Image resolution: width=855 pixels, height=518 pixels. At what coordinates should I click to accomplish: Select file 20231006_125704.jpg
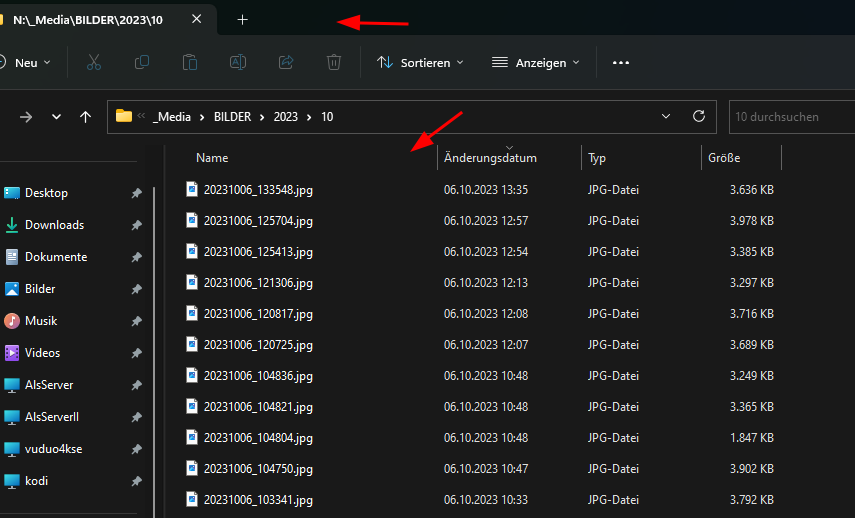click(258, 221)
